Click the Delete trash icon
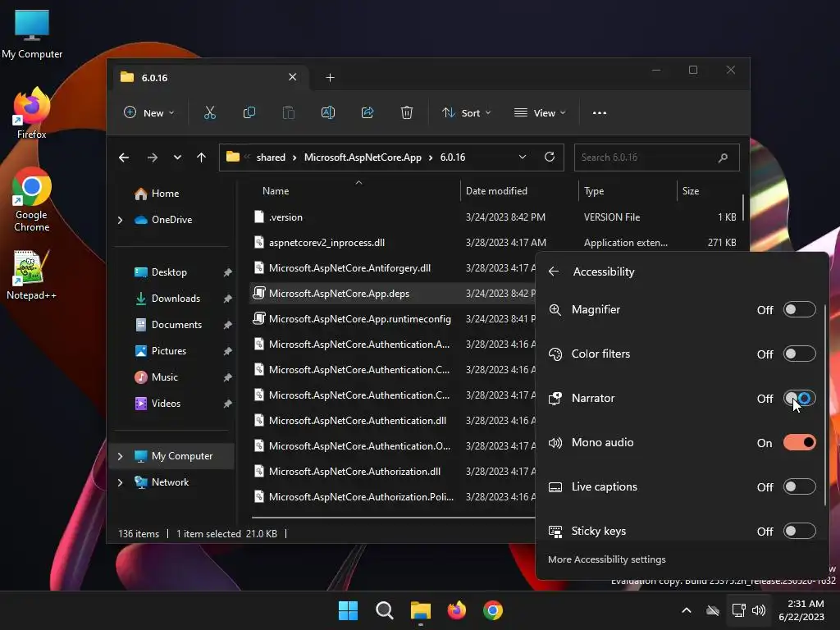This screenshot has height=630, width=840. click(x=407, y=112)
